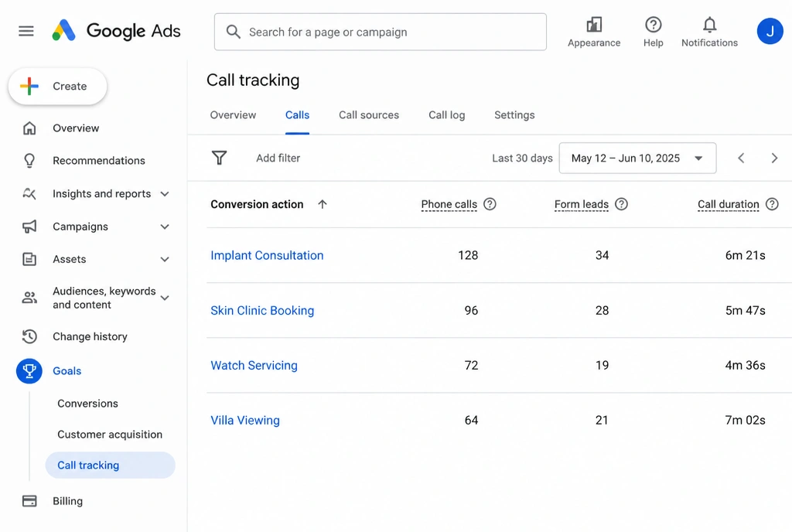Click the Goals trophy icon
Viewport: 792px width, 532px height.
pyautogui.click(x=29, y=371)
